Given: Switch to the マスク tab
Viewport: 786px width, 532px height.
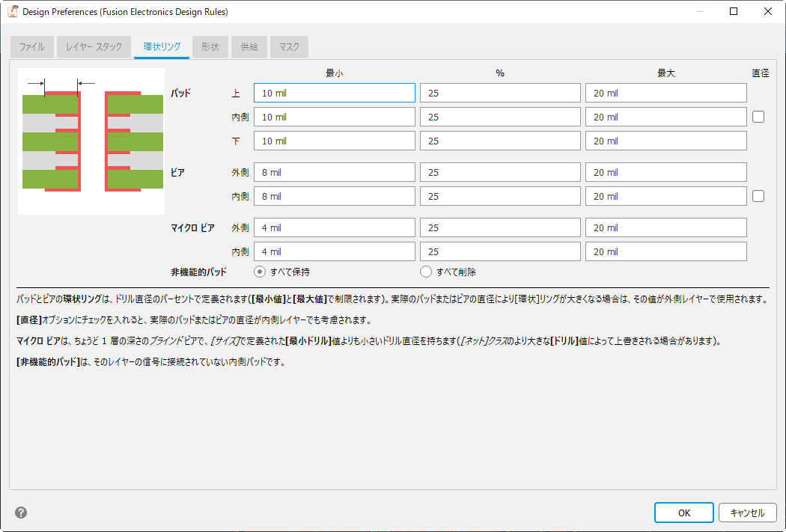Looking at the screenshot, I should tap(289, 46).
